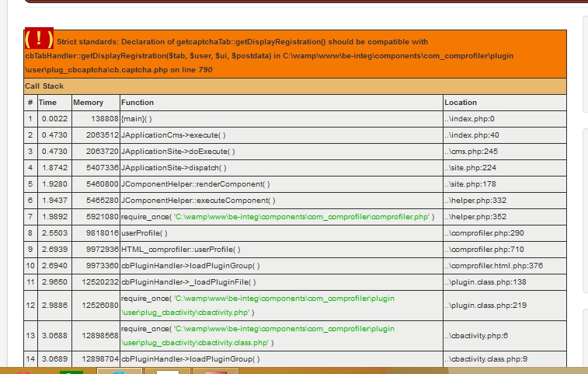Click time value 3.0688
The height and width of the screenshot is (374, 588).
pos(54,336)
